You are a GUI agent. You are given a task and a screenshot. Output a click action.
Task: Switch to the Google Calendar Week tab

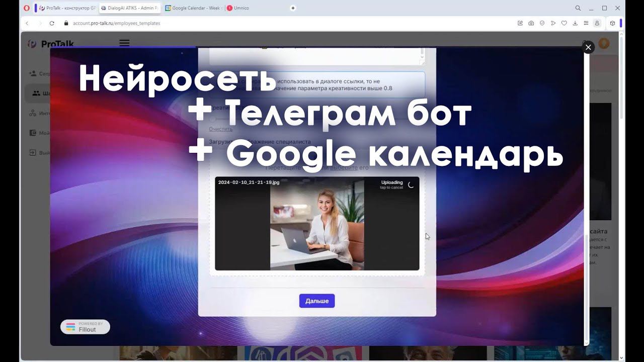click(x=193, y=8)
